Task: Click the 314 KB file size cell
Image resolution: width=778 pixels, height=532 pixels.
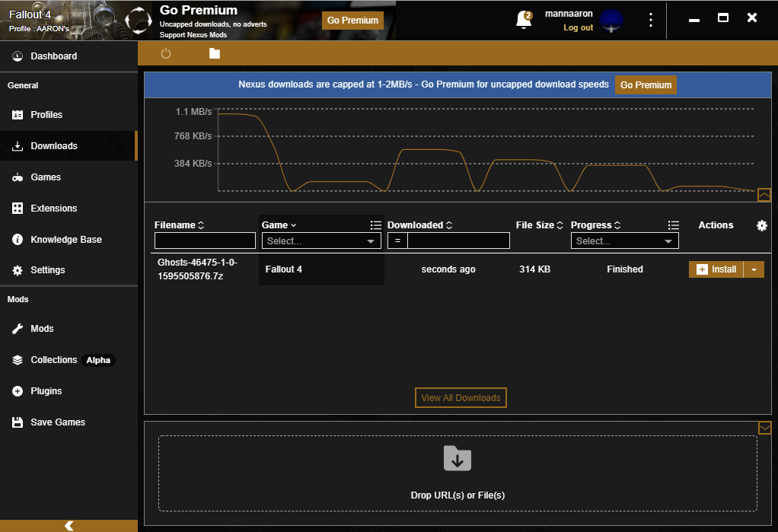Action: (x=534, y=269)
